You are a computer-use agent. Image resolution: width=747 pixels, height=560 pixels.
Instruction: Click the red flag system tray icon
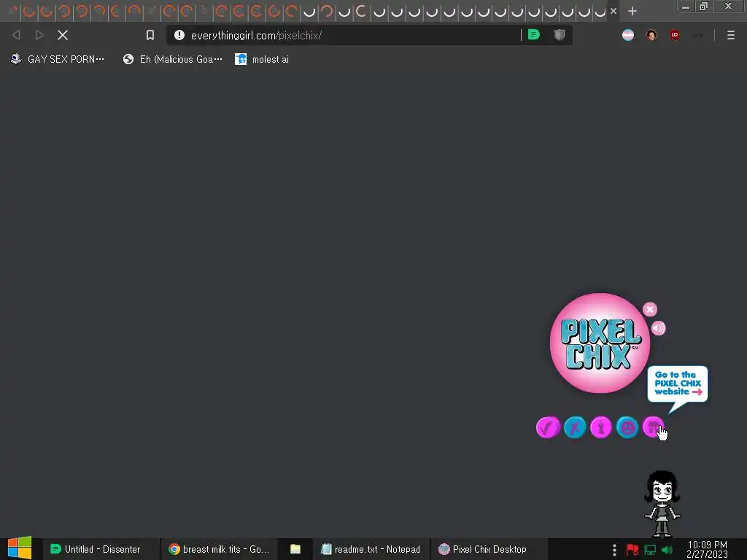click(x=632, y=550)
